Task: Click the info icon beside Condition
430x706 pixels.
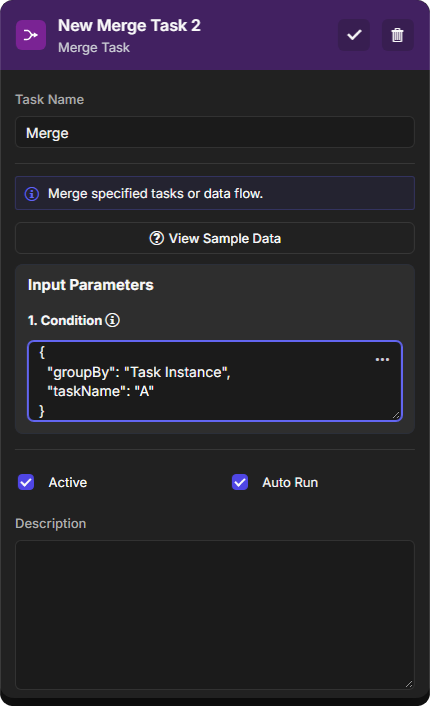Action: [x=113, y=320]
